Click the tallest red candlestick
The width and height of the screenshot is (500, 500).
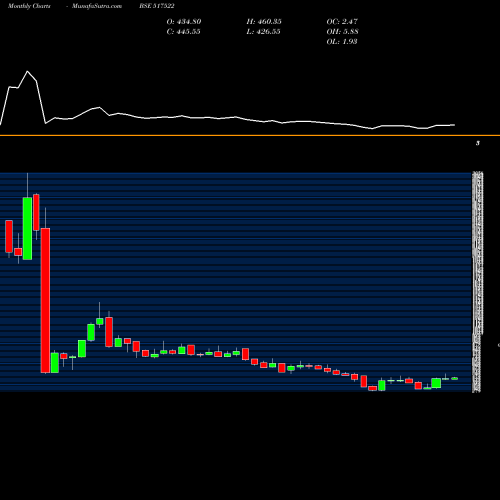(x=45, y=300)
